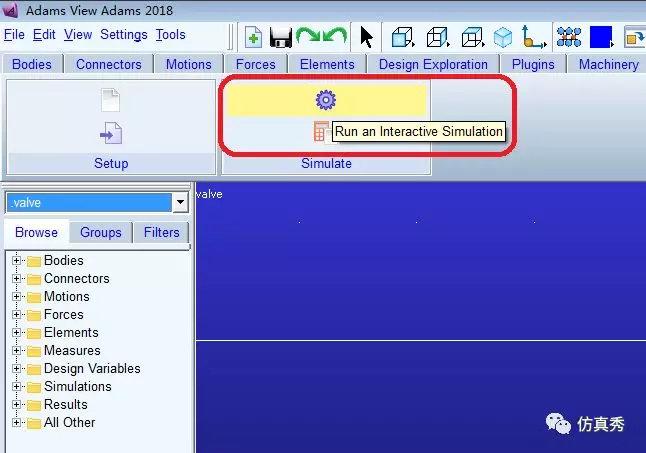Click the Simulate group label
This screenshot has height=453, width=646.
pos(326,163)
